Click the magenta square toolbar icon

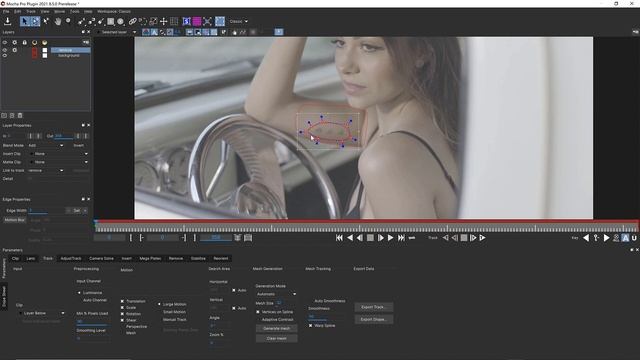tap(197, 21)
